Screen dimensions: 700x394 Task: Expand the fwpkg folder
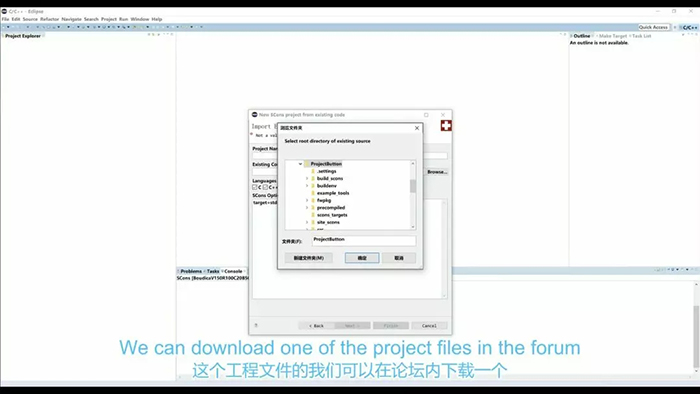[x=307, y=200]
